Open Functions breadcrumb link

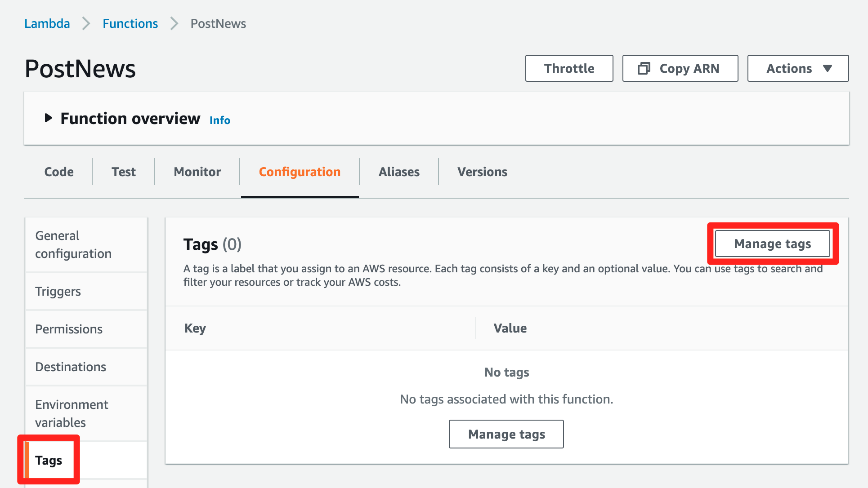130,23
